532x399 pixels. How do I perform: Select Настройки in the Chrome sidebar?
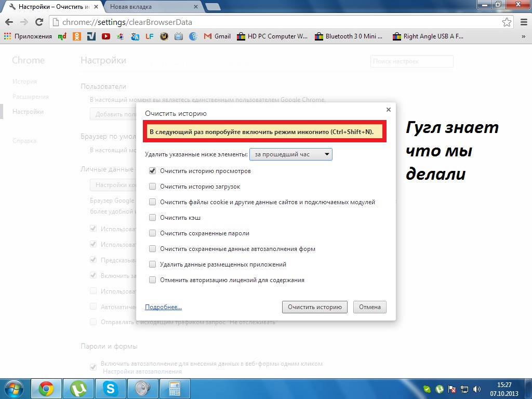point(28,112)
